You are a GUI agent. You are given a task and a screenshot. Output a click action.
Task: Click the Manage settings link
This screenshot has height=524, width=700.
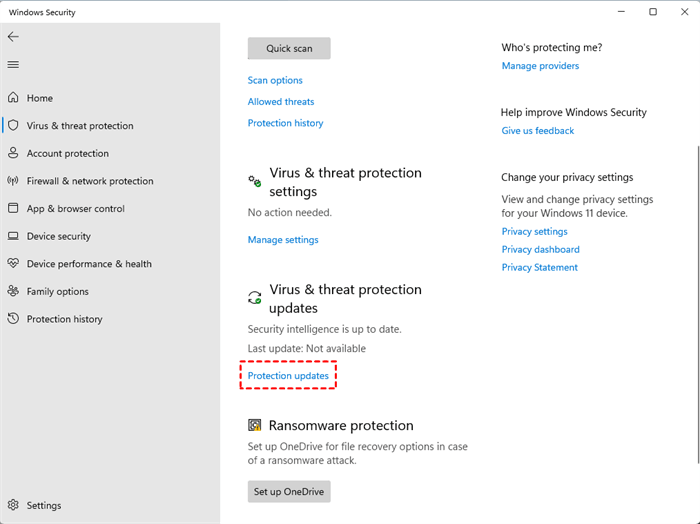283,240
